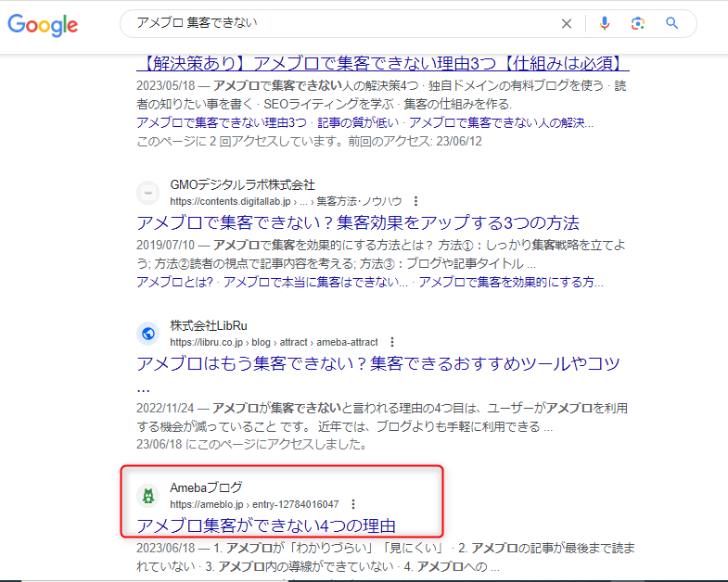This screenshot has height=582, width=728.
Task: Click Amebaブログ site name
Action: pyautogui.click(x=206, y=487)
